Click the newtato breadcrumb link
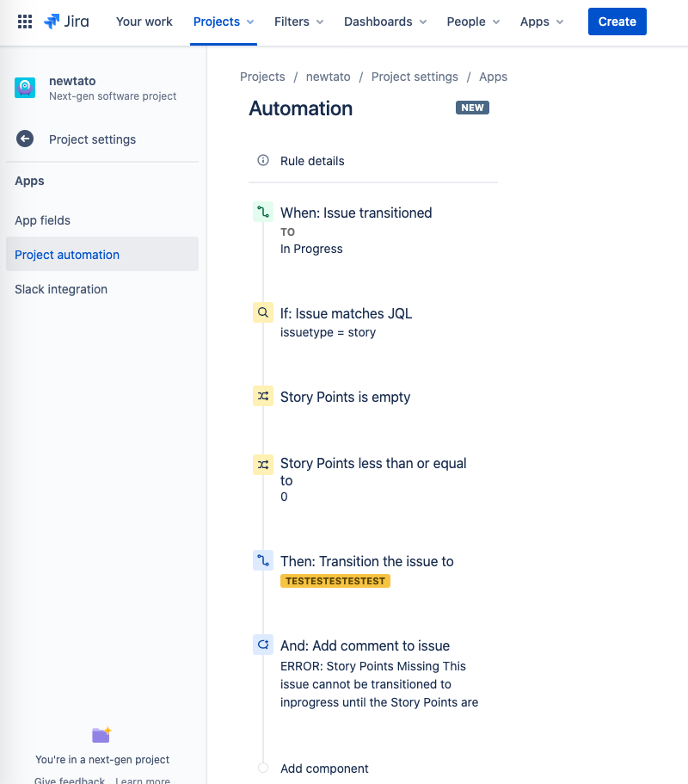This screenshot has height=784, width=688. click(328, 77)
